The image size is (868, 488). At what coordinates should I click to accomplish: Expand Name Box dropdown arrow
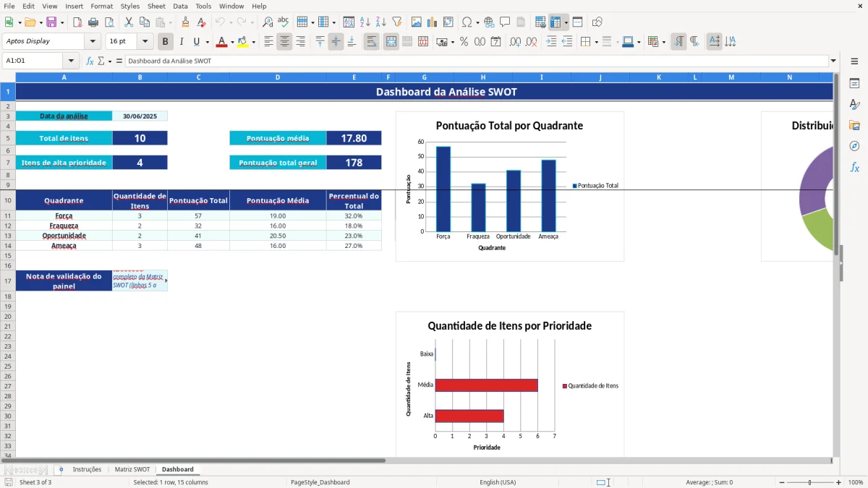click(71, 61)
